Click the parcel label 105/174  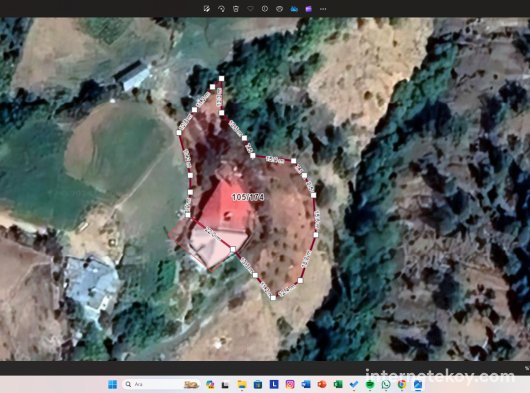tap(248, 197)
